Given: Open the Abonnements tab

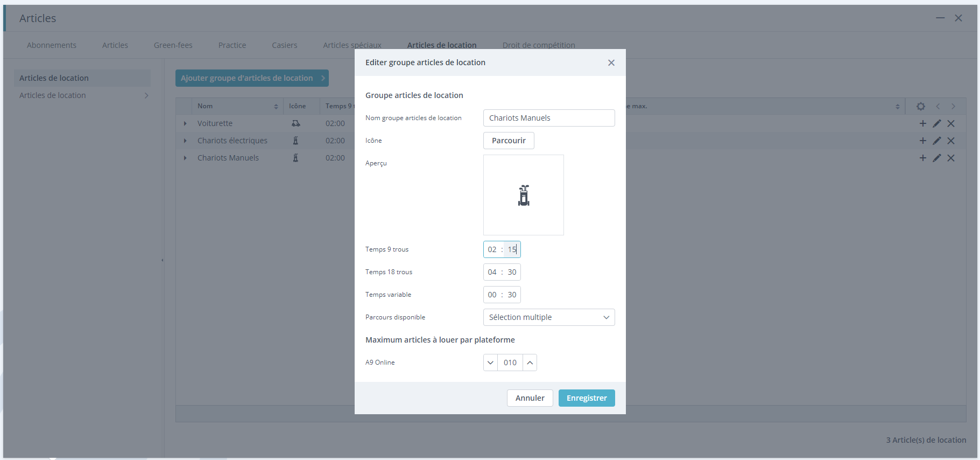Looking at the screenshot, I should 52,45.
